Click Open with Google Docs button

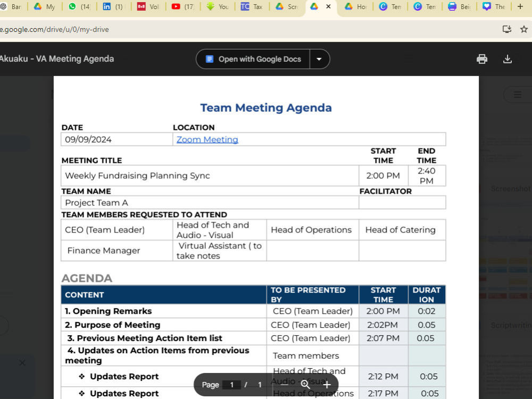[253, 59]
